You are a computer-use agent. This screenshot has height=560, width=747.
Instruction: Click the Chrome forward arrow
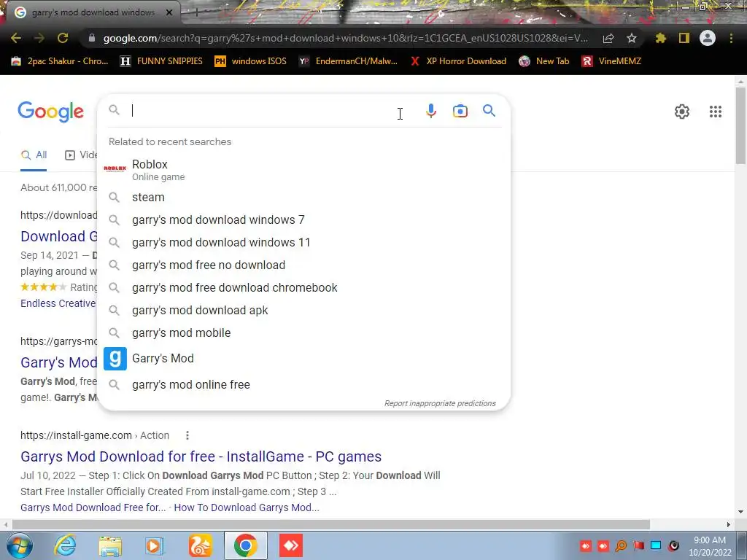coord(39,38)
